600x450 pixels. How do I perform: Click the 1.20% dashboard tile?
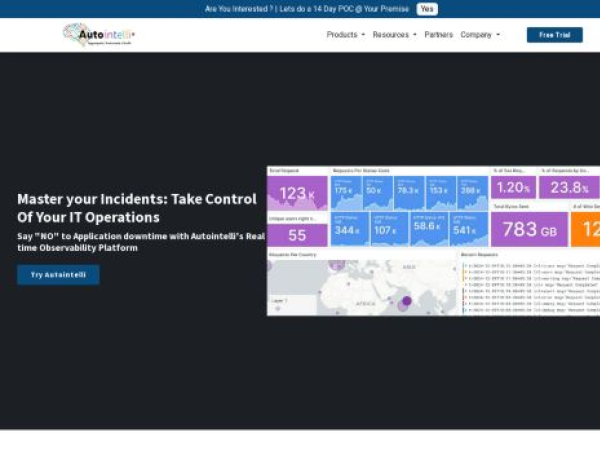tap(513, 188)
